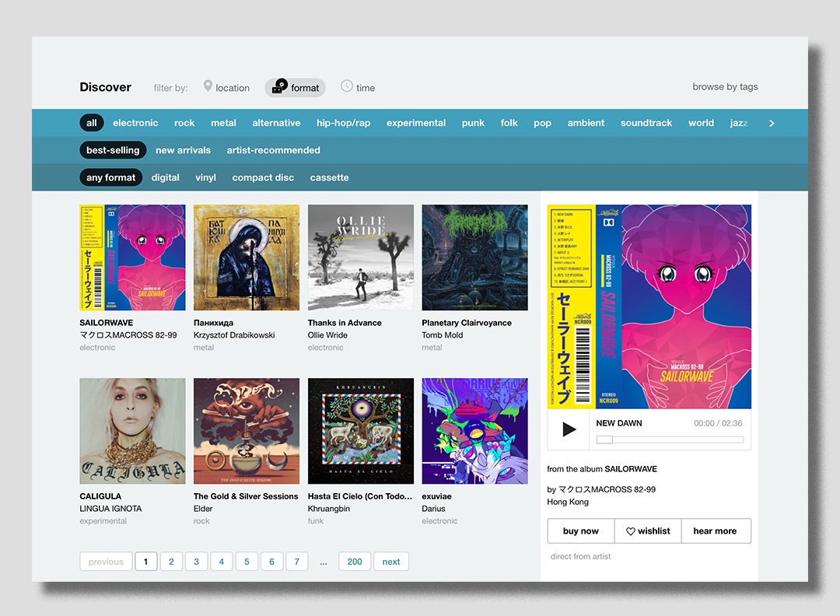Seek in NEW DAWN progress bar
This screenshot has height=616, width=840.
click(x=670, y=439)
